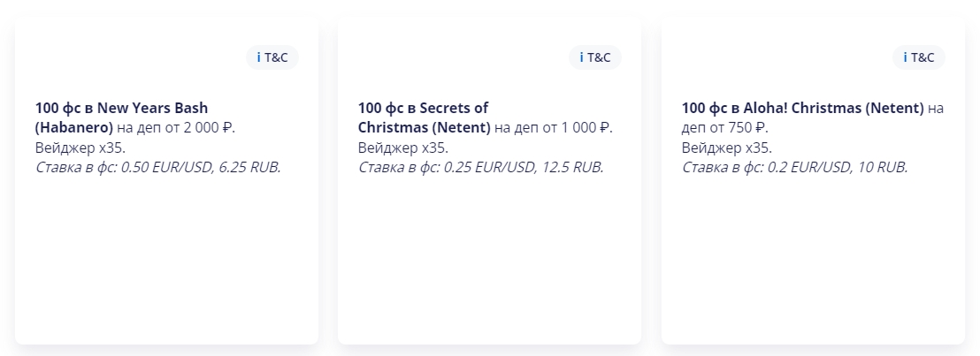Click 'Вейджер x35' in the New Years Bash card

point(80,148)
